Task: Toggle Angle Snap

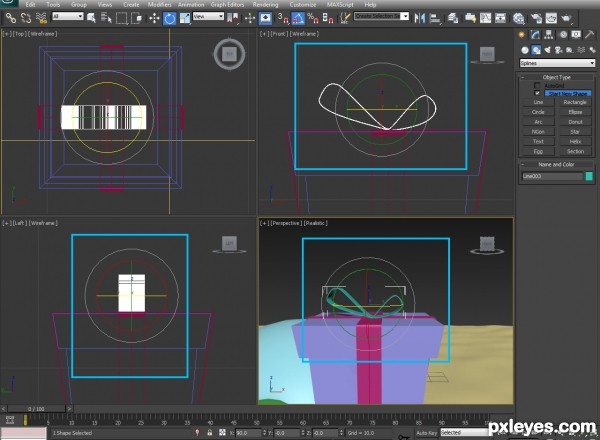Action: (x=298, y=18)
